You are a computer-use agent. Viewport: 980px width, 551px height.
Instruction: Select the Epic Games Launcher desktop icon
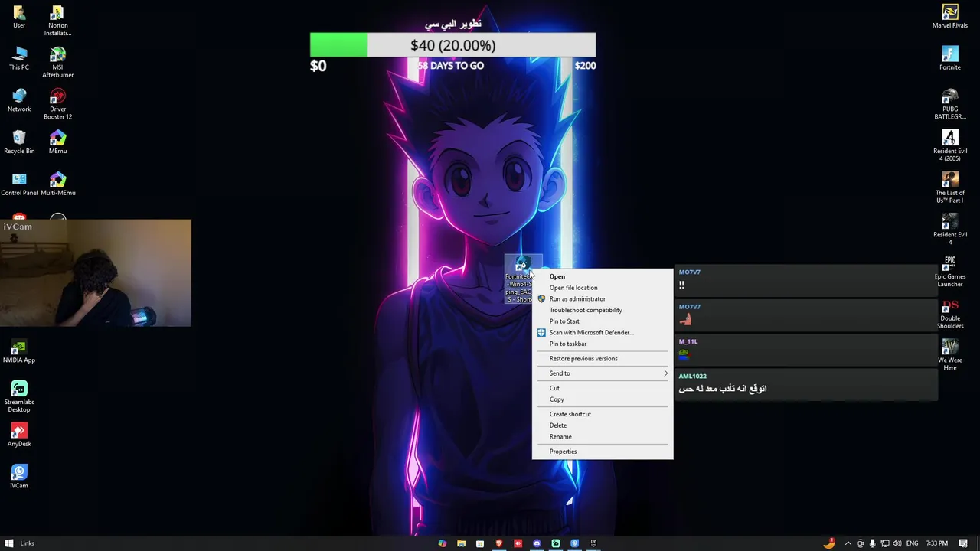point(949,271)
